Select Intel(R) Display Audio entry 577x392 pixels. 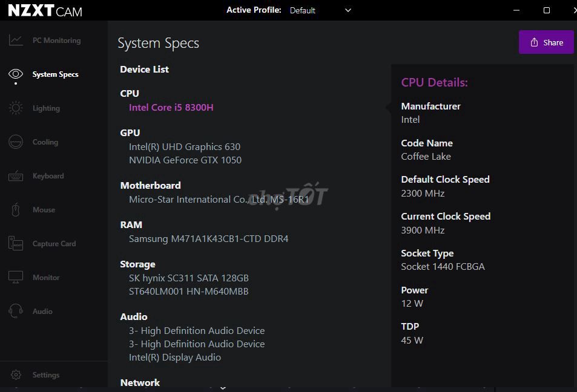pyautogui.click(x=175, y=357)
